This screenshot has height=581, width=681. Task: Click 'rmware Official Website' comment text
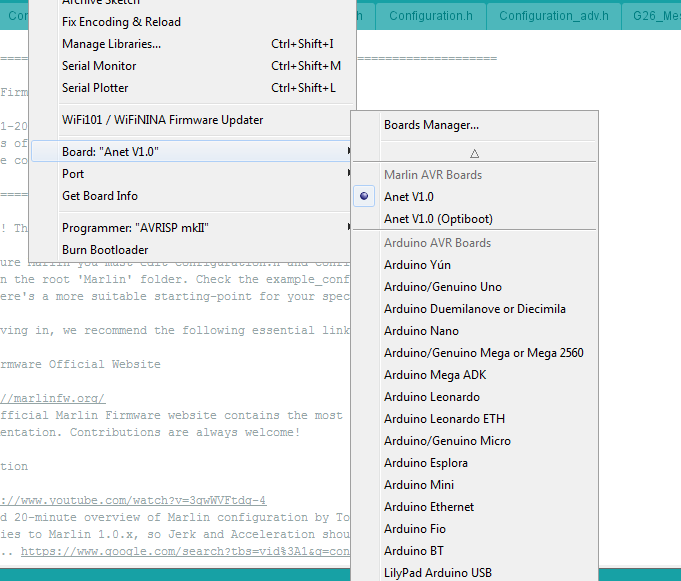coord(80,364)
